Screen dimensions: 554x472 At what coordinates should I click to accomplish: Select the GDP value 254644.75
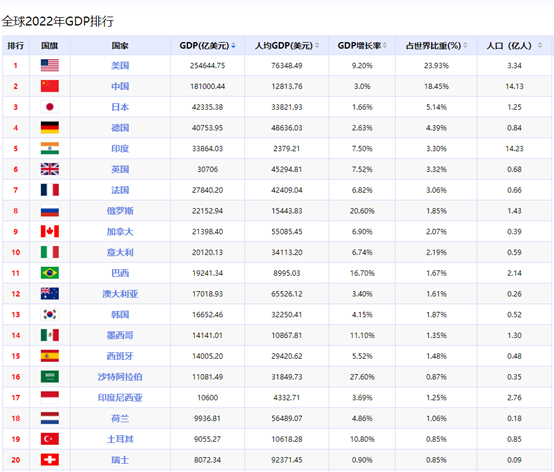[x=207, y=66]
